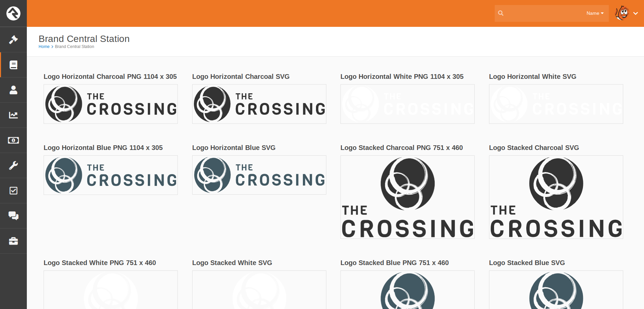Click 'Logo Horizontal Blue SVG' title
The width and height of the screenshot is (644, 309).
[234, 148]
